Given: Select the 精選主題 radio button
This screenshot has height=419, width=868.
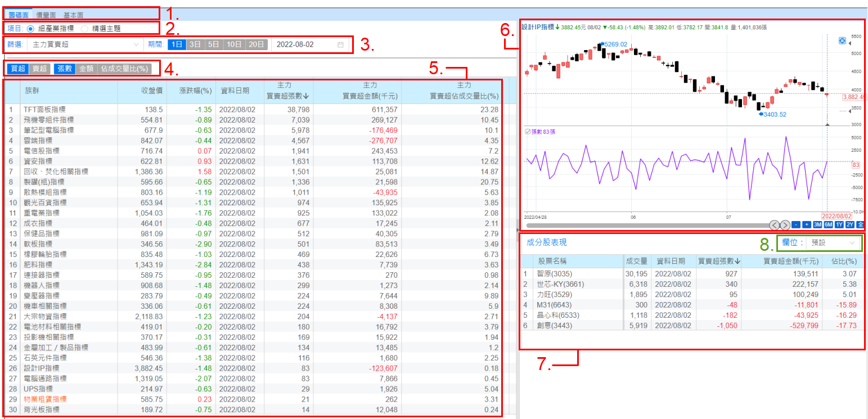Looking at the screenshot, I should click(84, 28).
